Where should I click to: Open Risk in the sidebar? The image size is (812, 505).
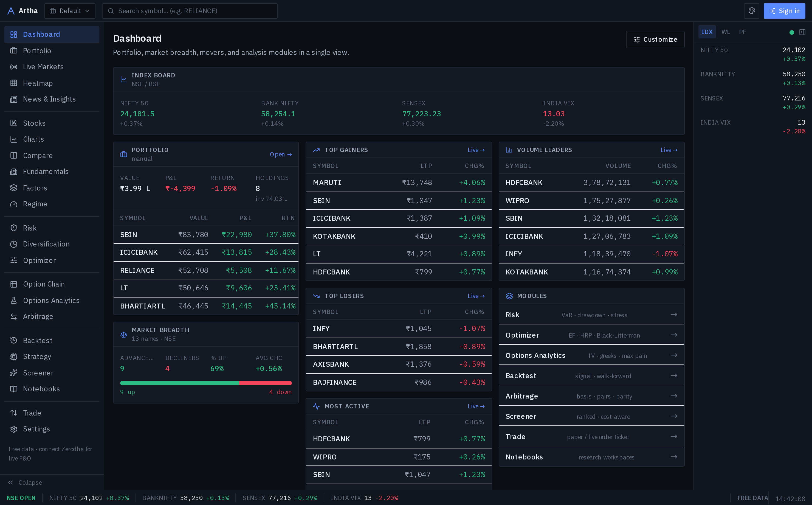point(52,228)
